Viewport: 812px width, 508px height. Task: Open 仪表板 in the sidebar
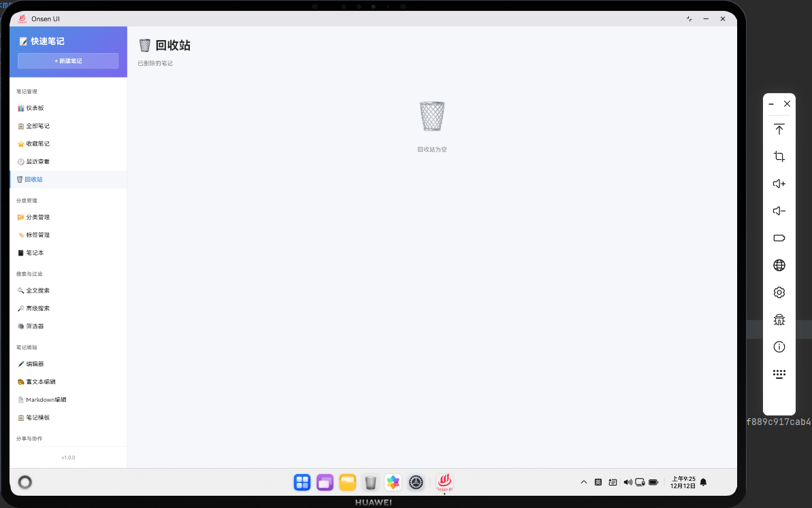coord(68,108)
